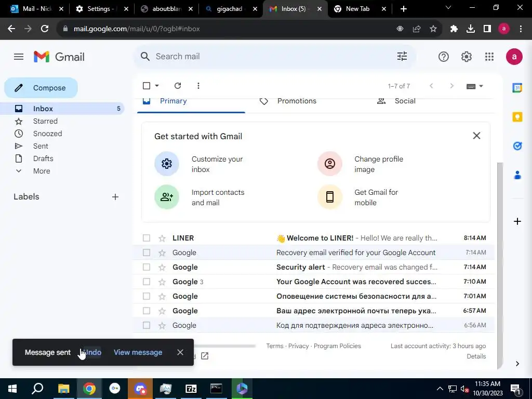Open Program Policies link
The height and width of the screenshot is (399, 532).
click(x=337, y=345)
